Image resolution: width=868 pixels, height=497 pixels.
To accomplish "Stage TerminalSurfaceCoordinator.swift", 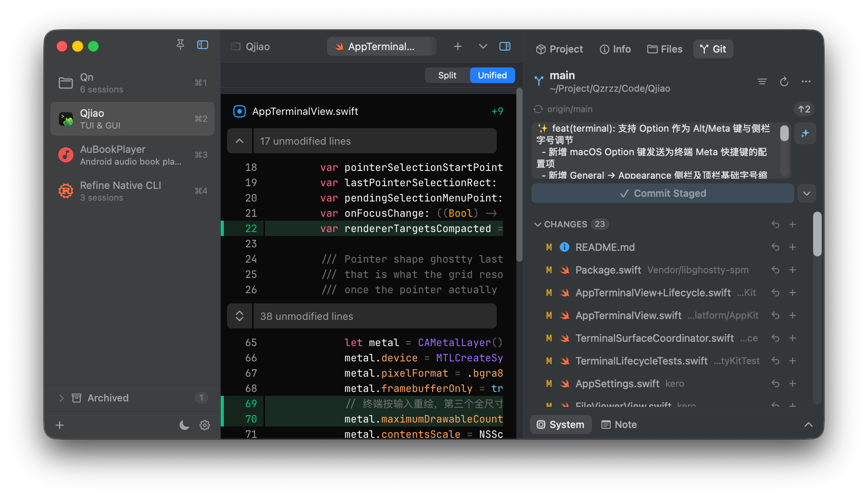I will 793,338.
